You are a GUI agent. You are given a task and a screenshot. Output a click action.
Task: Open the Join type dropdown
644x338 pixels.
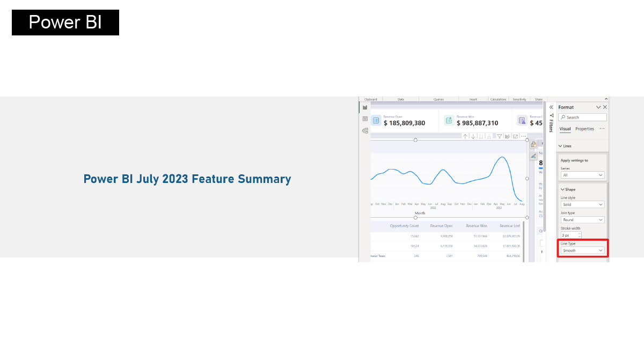tap(582, 219)
